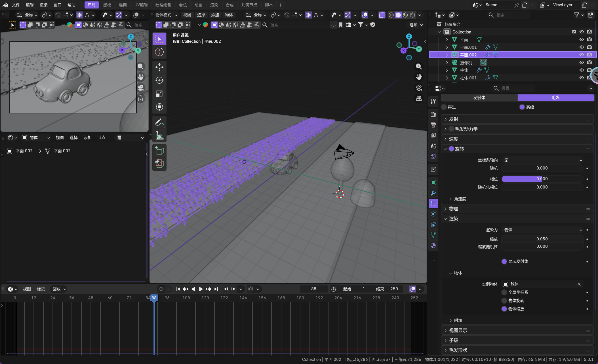The image size is (598, 364).
Task: Expand 柱体 object in outliner tree
Action: (447, 70)
